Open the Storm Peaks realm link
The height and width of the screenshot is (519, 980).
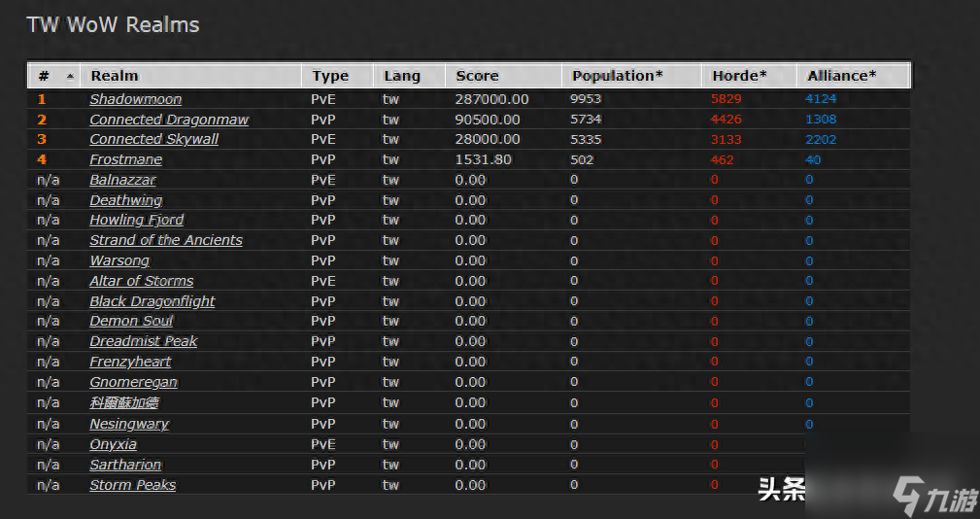[x=132, y=485]
